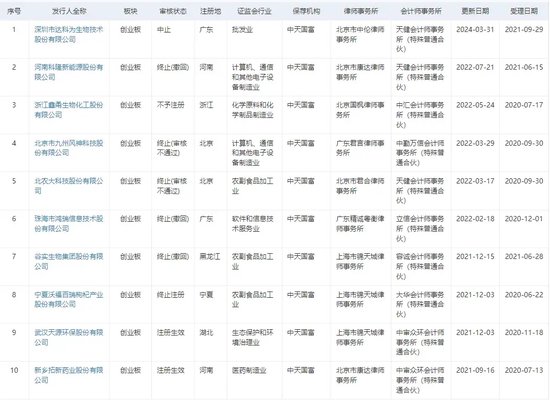Select the 北京国枫律师事务所 cell
This screenshot has width=550, height=400.
pos(360,110)
